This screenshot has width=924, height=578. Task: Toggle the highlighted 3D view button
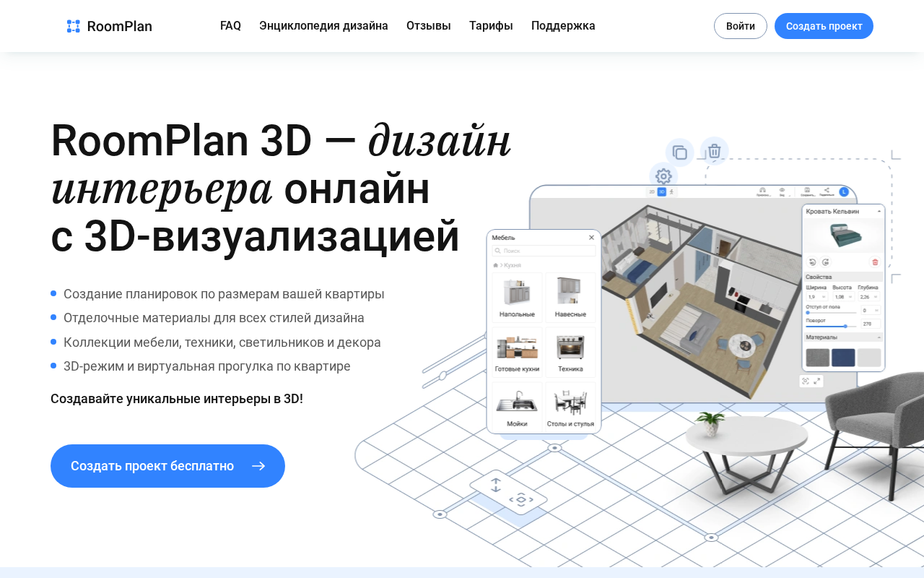661,192
